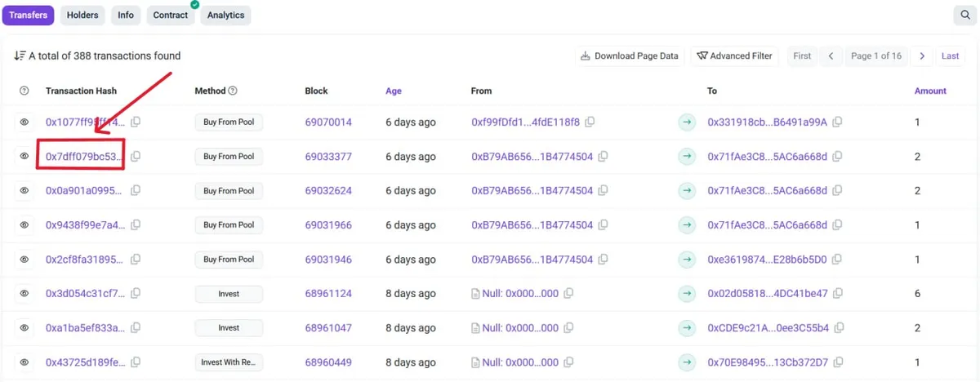The image size is (980, 382).
Task: Click the search magnifier icon
Action: click(964, 15)
